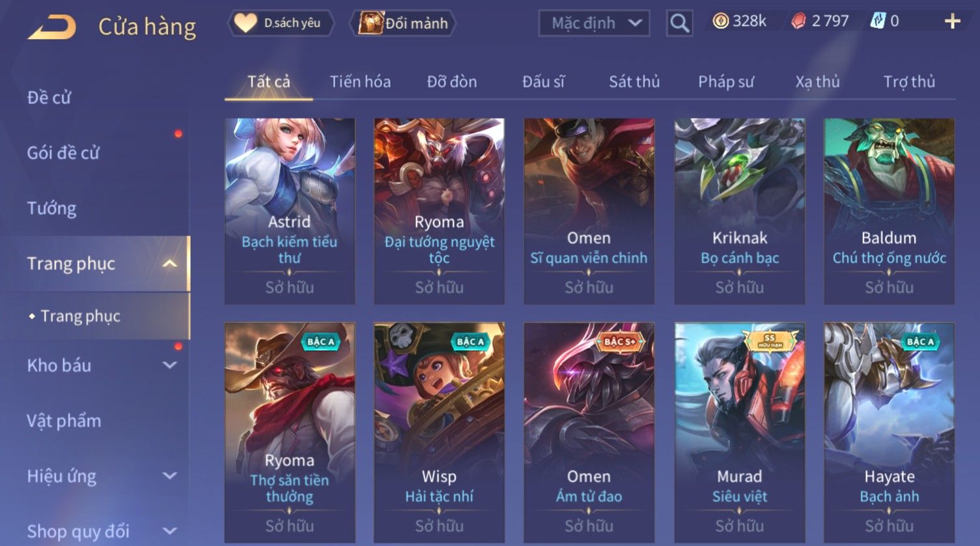Switch to the Pháp sư tab
Image resolution: width=980 pixels, height=546 pixels.
pos(726,82)
